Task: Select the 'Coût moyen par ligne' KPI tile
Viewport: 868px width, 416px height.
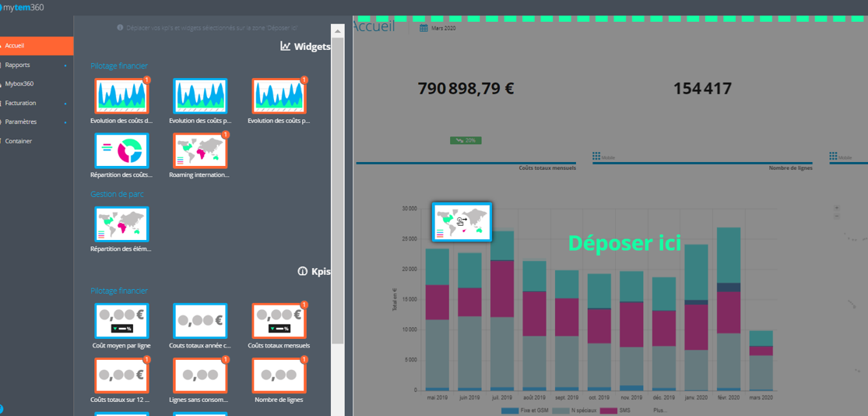Action: [121, 321]
